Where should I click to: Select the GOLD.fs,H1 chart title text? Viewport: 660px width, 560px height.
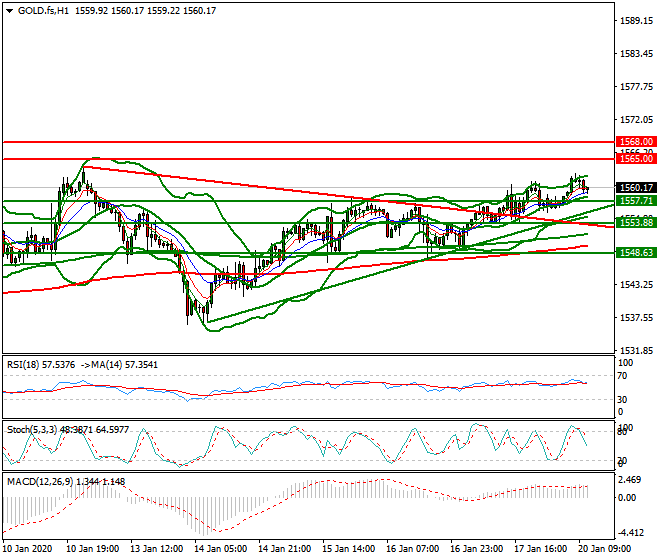[43, 11]
